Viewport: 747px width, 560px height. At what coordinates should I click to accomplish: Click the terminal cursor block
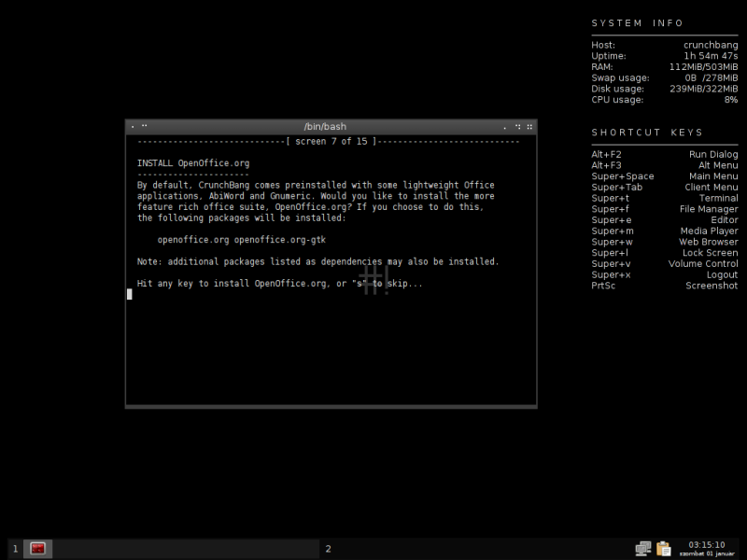click(130, 294)
